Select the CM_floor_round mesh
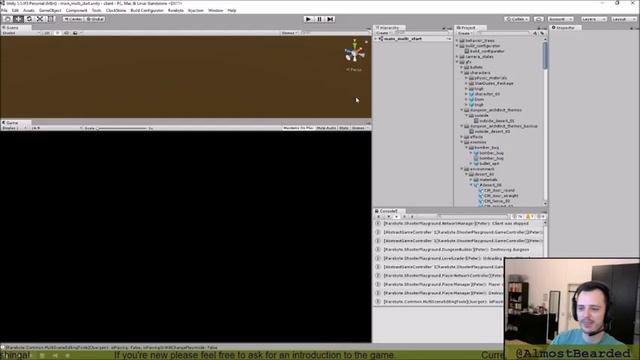Screen dimensions: 640x360 [496, 190]
